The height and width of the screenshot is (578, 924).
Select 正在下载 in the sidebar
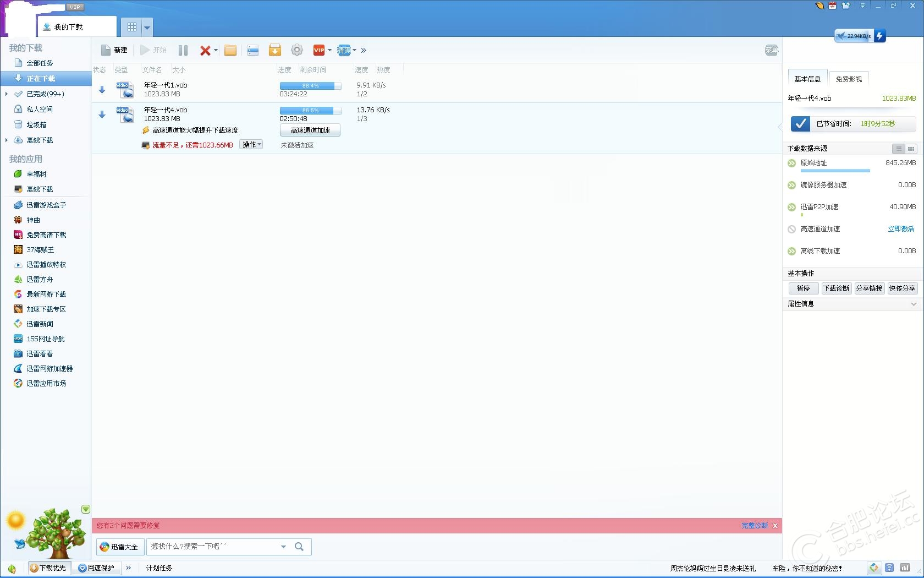pyautogui.click(x=46, y=79)
